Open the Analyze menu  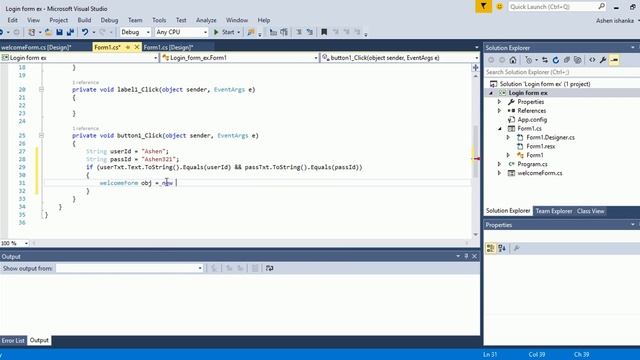click(x=206, y=20)
